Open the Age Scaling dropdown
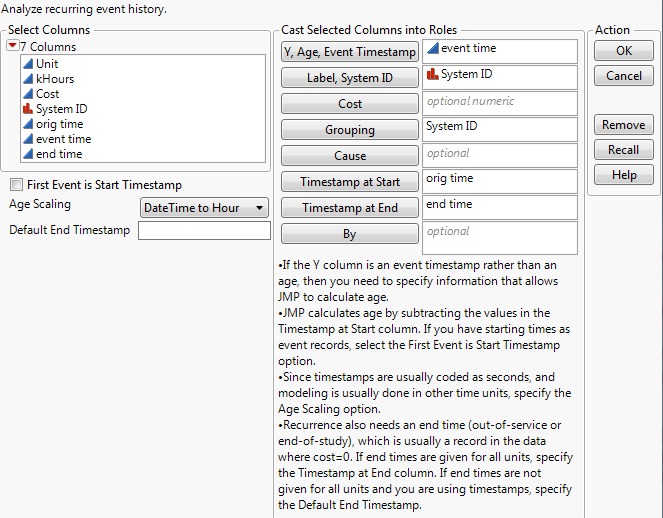The image size is (663, 518). pyautogui.click(x=205, y=208)
